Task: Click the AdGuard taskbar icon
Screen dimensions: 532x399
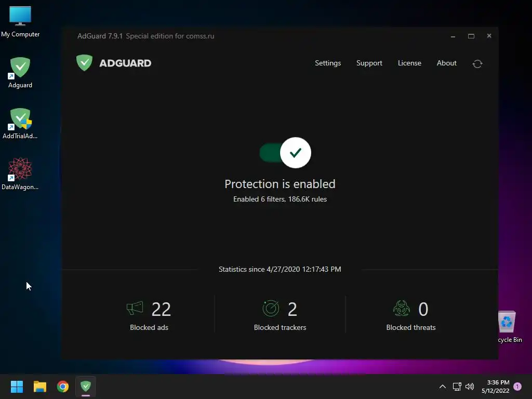Action: [x=86, y=387]
